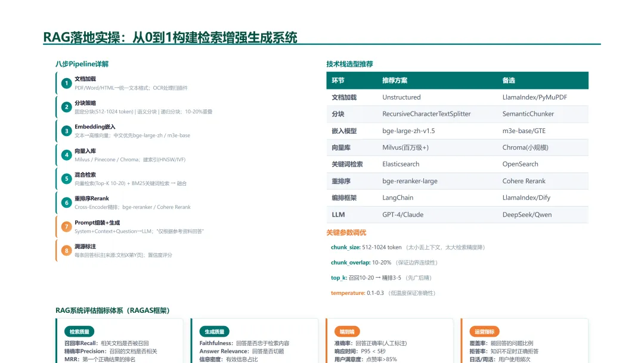Click the 环节 table header
644x363 pixels.
(x=338, y=81)
